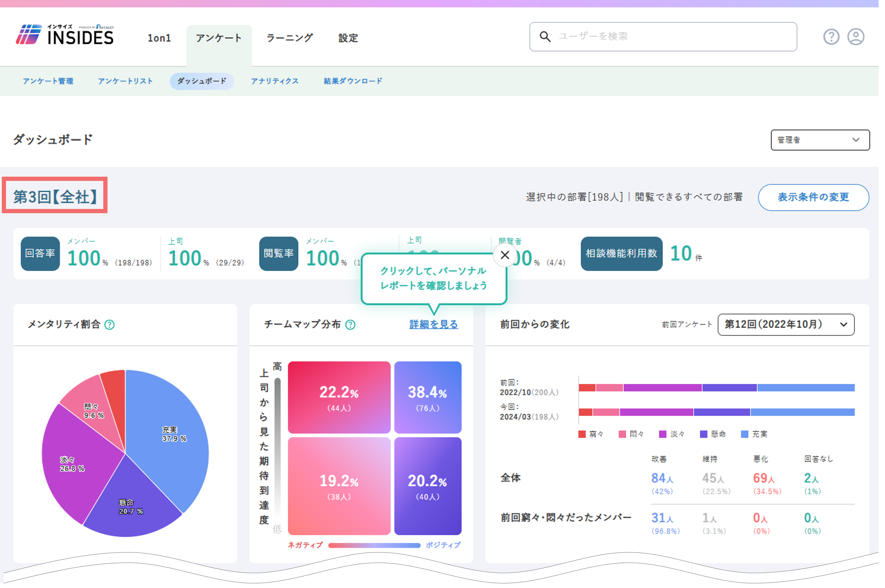Focus the ユーザーを検索 search field
This screenshot has height=588, width=885.
pos(663,37)
